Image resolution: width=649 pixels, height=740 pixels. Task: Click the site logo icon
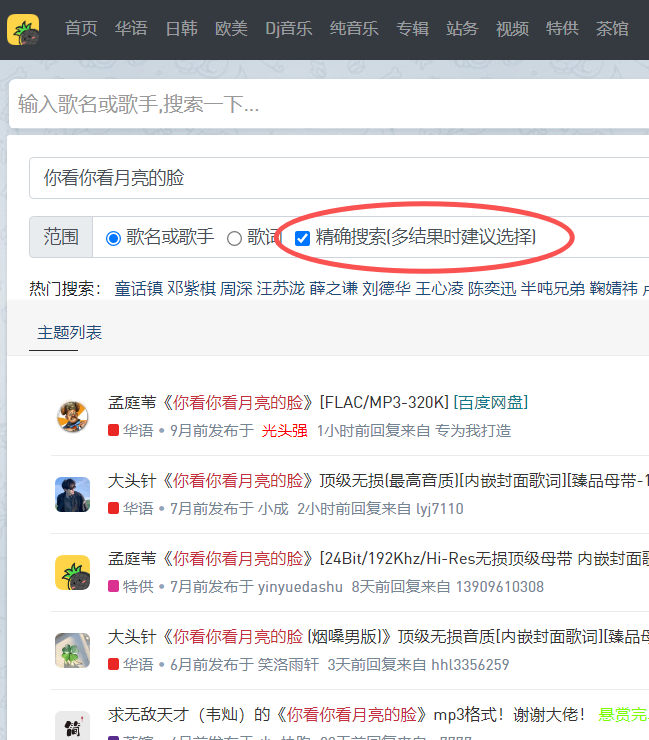(23, 29)
